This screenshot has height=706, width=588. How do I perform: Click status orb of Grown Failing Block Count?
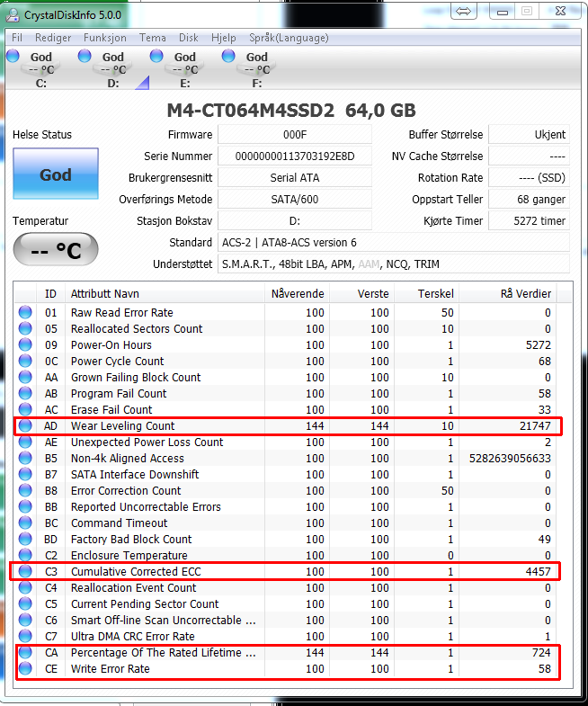25,377
